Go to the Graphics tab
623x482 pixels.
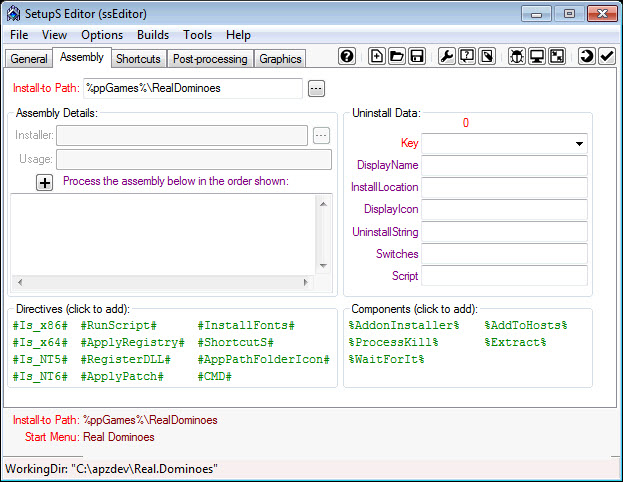click(x=281, y=59)
